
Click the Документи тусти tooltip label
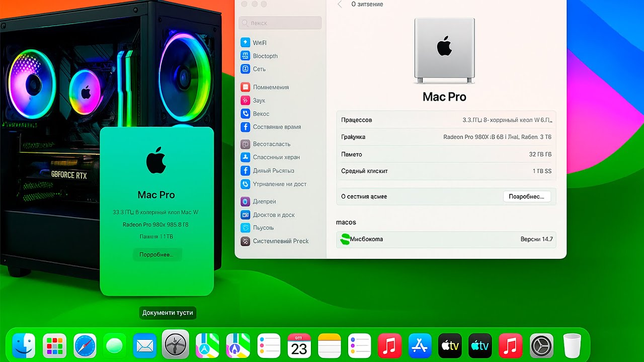168,313
